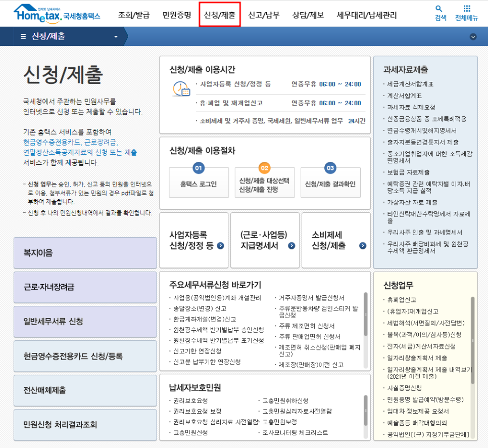The width and height of the screenshot is (488, 448).
Task: Open 계산서합계표 link
Action: 404,96
